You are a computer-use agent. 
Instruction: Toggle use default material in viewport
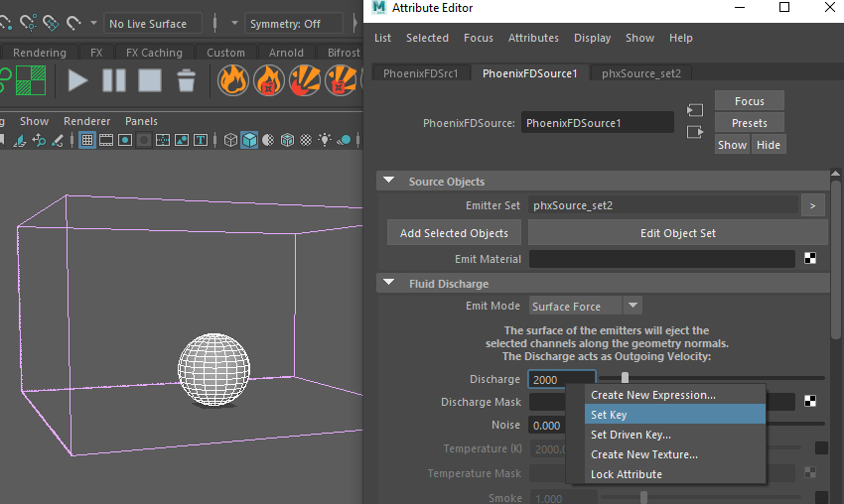268,141
